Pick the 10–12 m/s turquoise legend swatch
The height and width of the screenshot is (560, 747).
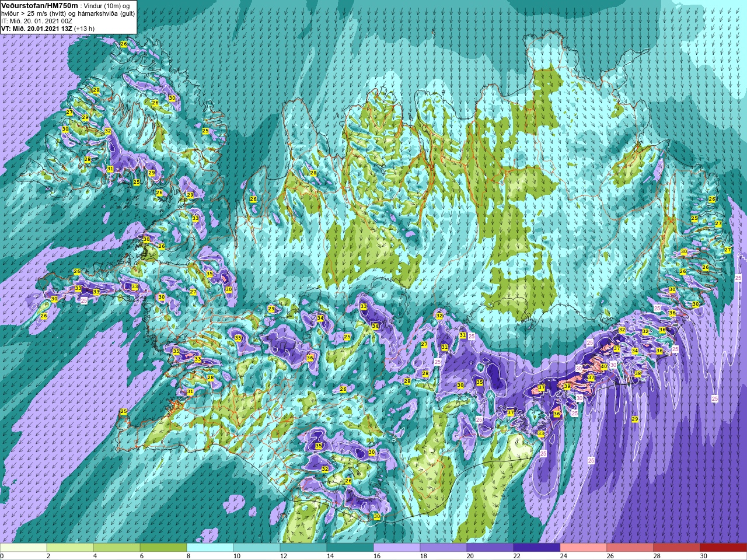[257, 547]
